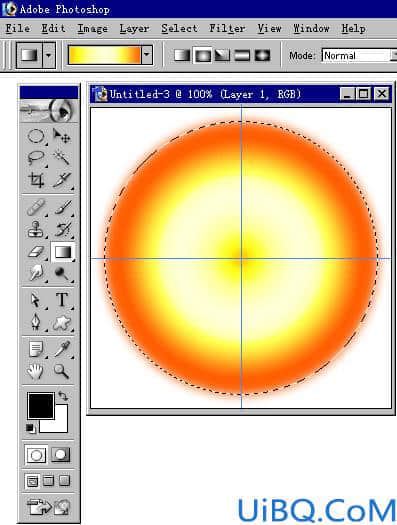Select the Type tool
This screenshot has width=397, height=525.
click(x=62, y=300)
